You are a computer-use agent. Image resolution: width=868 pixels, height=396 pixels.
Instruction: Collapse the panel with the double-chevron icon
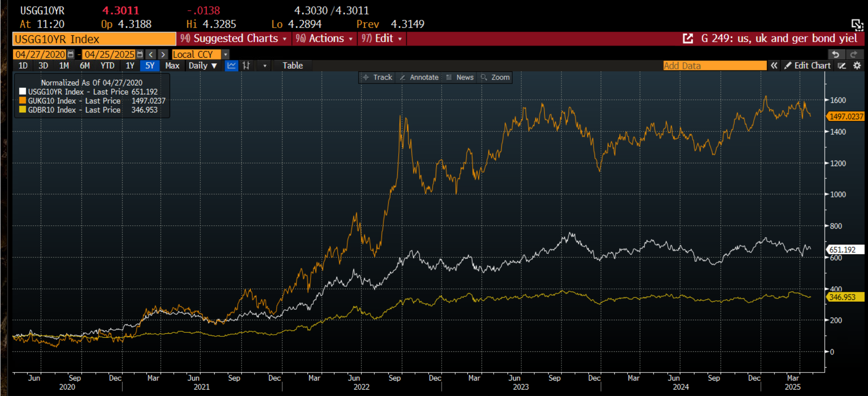pyautogui.click(x=774, y=65)
